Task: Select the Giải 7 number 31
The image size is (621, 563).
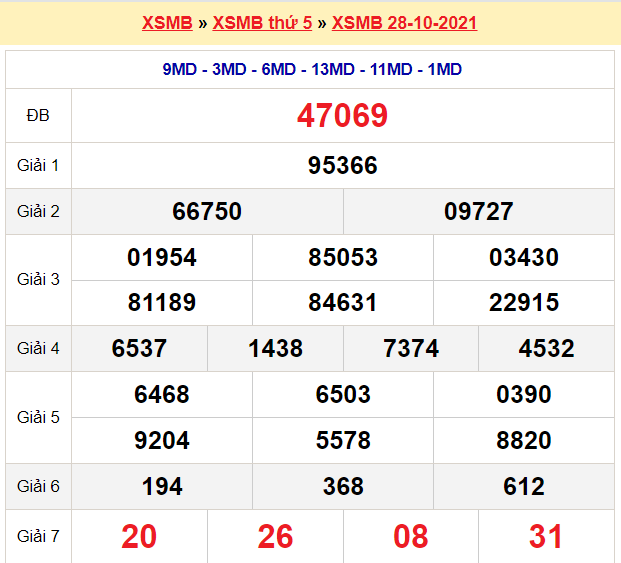Action: (546, 537)
